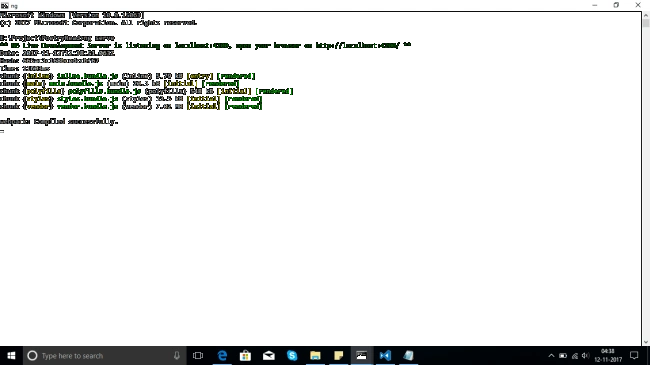Open the Action Center notifications icon
This screenshot has width=650, height=365.
click(x=634, y=355)
